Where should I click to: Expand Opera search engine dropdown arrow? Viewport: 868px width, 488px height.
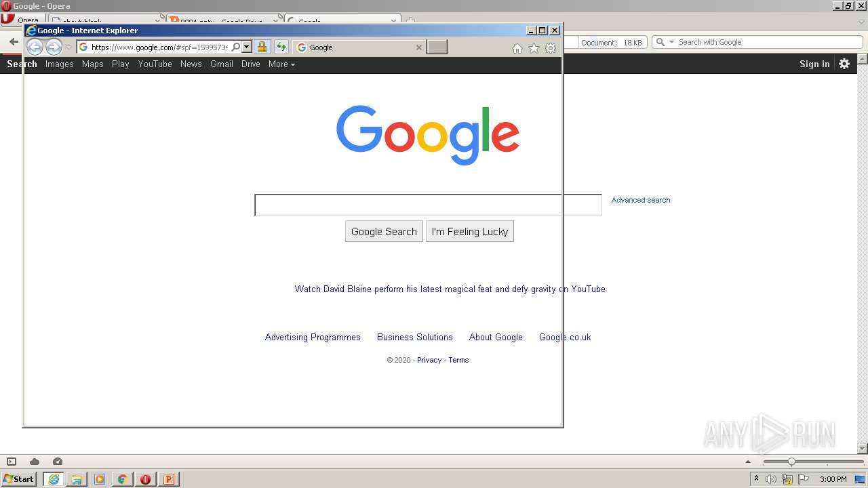point(672,42)
